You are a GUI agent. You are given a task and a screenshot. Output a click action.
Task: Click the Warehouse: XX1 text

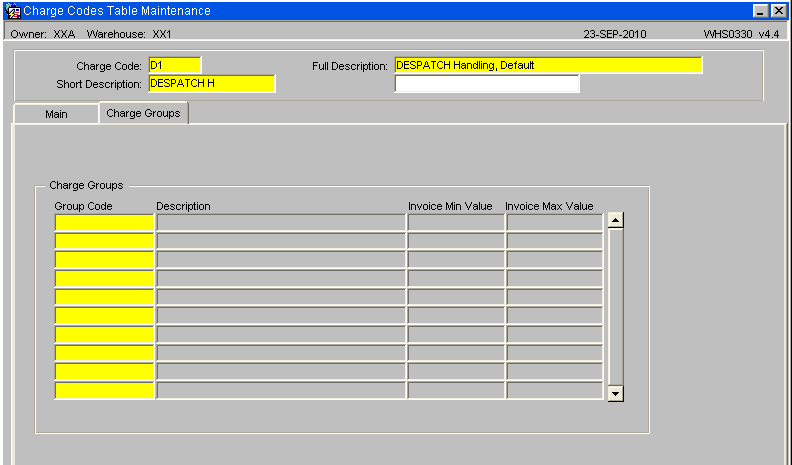click(x=129, y=34)
